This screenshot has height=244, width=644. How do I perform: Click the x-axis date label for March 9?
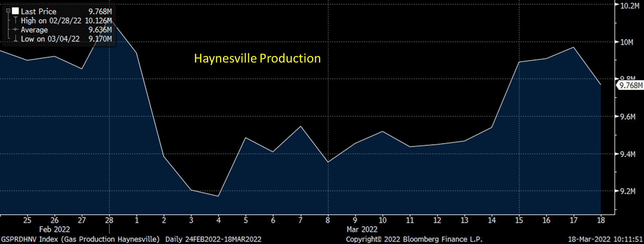click(x=355, y=220)
